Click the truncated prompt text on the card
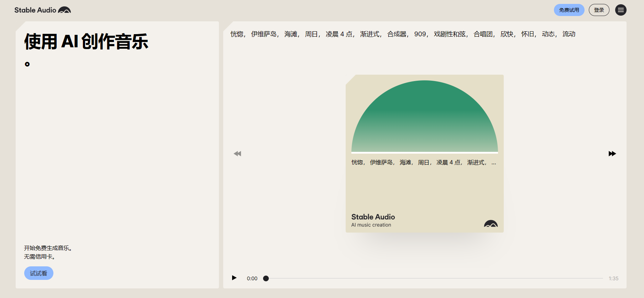644x298 pixels. point(423,163)
